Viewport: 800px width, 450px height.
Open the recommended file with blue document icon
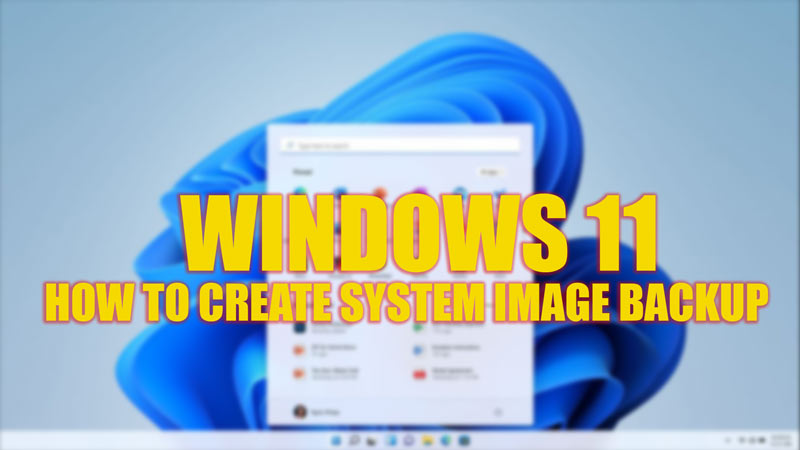coord(447,350)
